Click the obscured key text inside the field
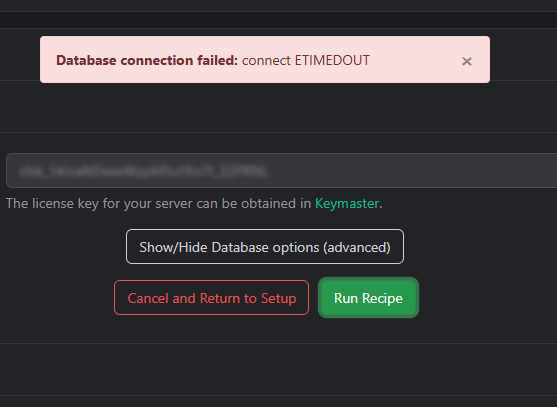Screen dimensions: 557x407 [142, 172]
